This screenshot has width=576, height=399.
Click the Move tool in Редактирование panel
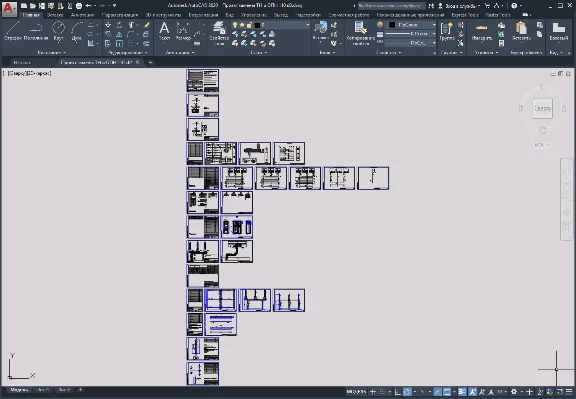108,25
